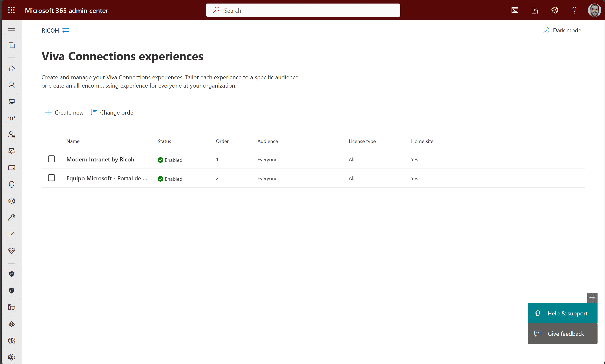Open the SharePoint admin center icon

click(x=12, y=357)
